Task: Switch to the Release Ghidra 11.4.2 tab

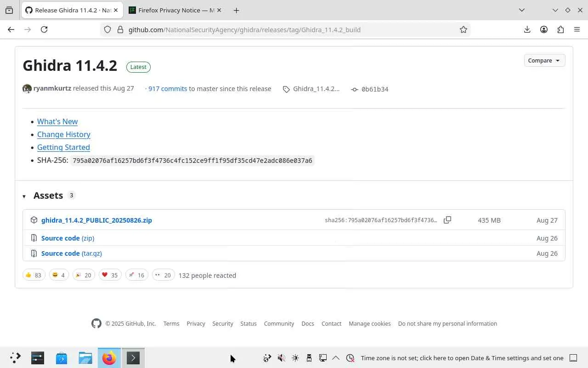Action: click(x=72, y=10)
